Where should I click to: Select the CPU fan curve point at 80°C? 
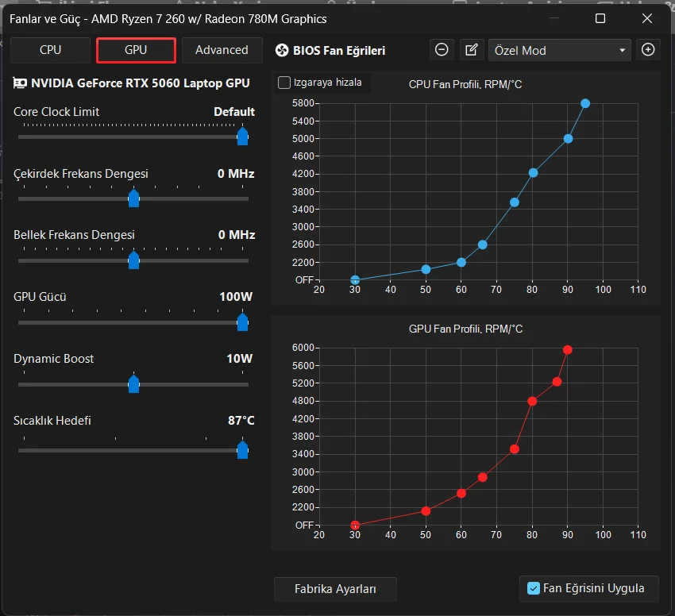pyautogui.click(x=533, y=172)
